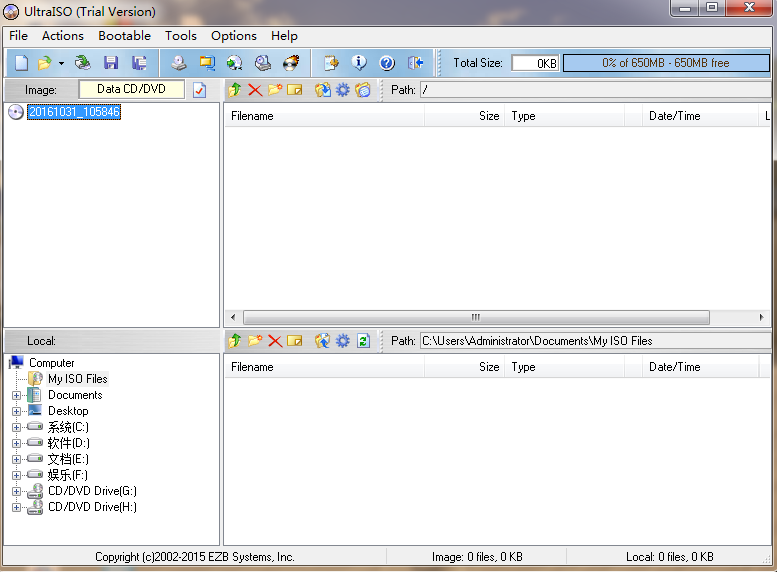Click the red X delete icon in Image pane
Viewport: 777px width, 572px height.
[255, 90]
